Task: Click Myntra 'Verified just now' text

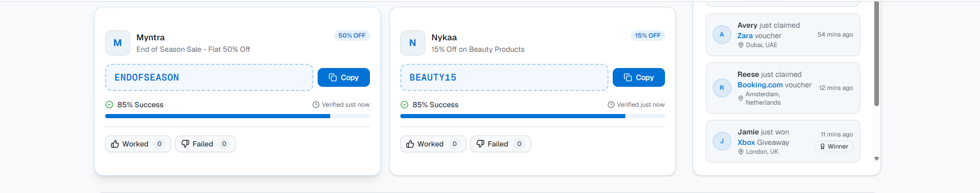Action: [345, 105]
